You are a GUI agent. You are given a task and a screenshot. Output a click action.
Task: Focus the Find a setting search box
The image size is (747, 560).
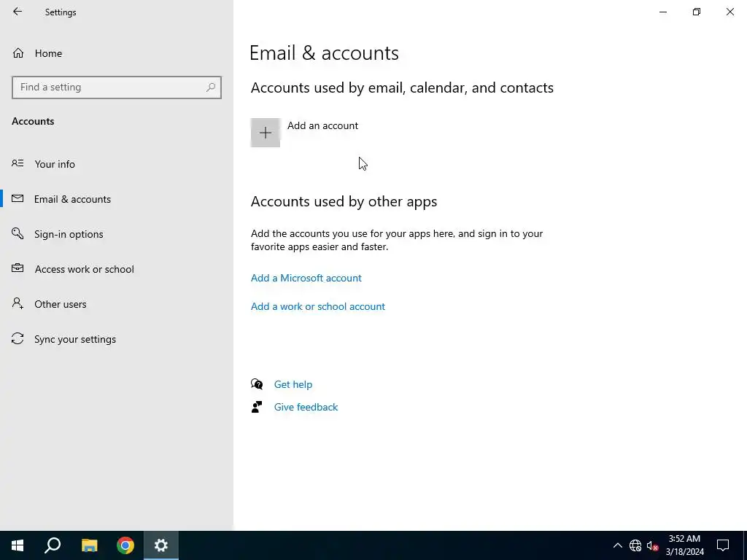(117, 87)
